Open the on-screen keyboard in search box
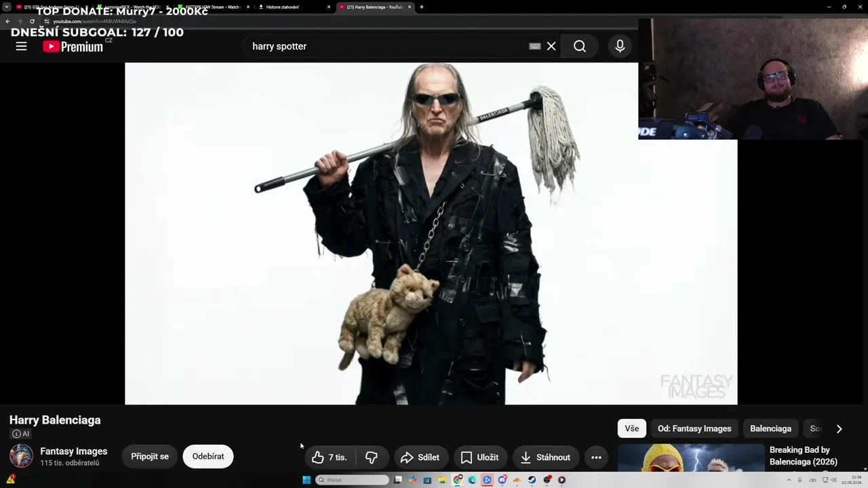Viewport: 868px width, 488px height. [x=534, y=46]
